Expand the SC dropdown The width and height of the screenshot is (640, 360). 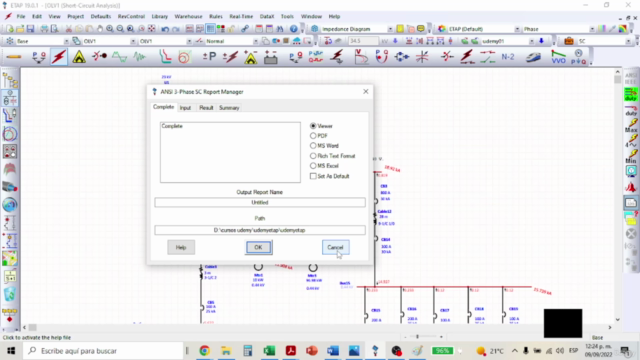pyautogui.click(x=628, y=41)
